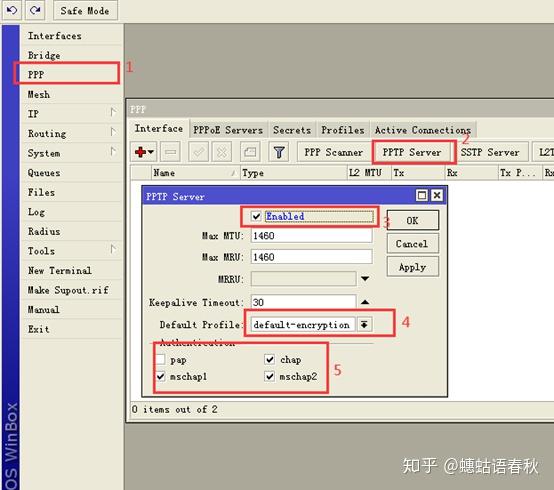Screen dimensions: 554x490
Task: Open the dropdown arrow beside Add icon
Action: coord(151,152)
